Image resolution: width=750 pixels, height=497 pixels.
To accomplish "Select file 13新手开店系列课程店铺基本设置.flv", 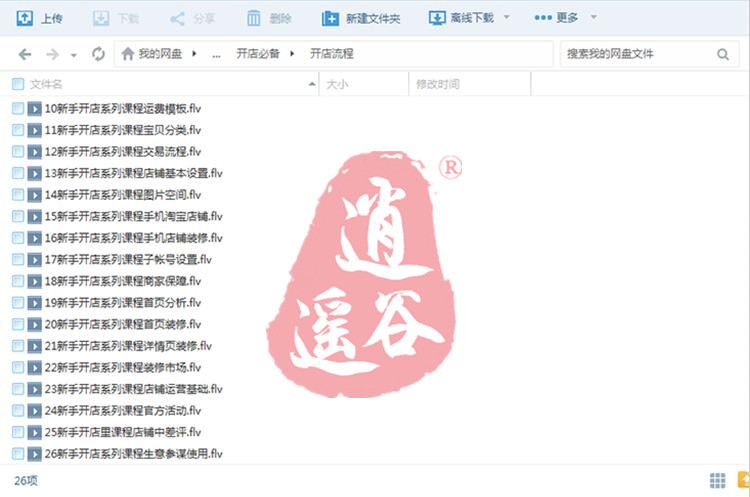I will tap(134, 173).
